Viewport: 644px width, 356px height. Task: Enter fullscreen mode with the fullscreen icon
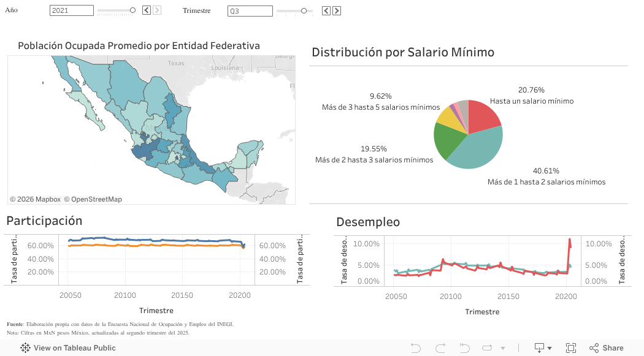(x=570, y=348)
